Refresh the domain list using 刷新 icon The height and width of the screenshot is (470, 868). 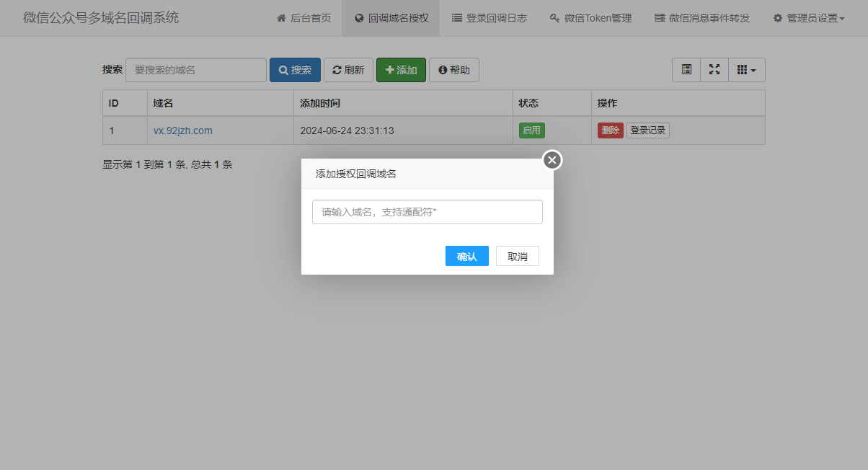(336, 70)
